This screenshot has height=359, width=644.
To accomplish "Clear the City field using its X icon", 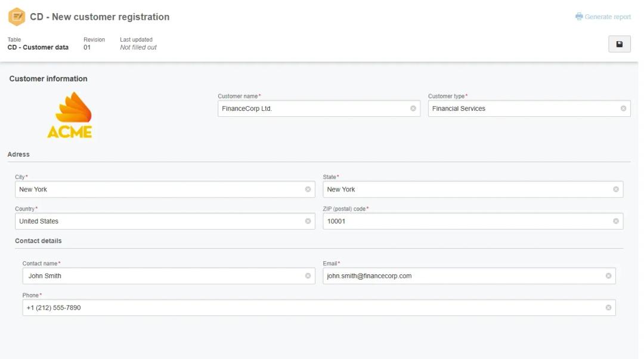I will [308, 190].
